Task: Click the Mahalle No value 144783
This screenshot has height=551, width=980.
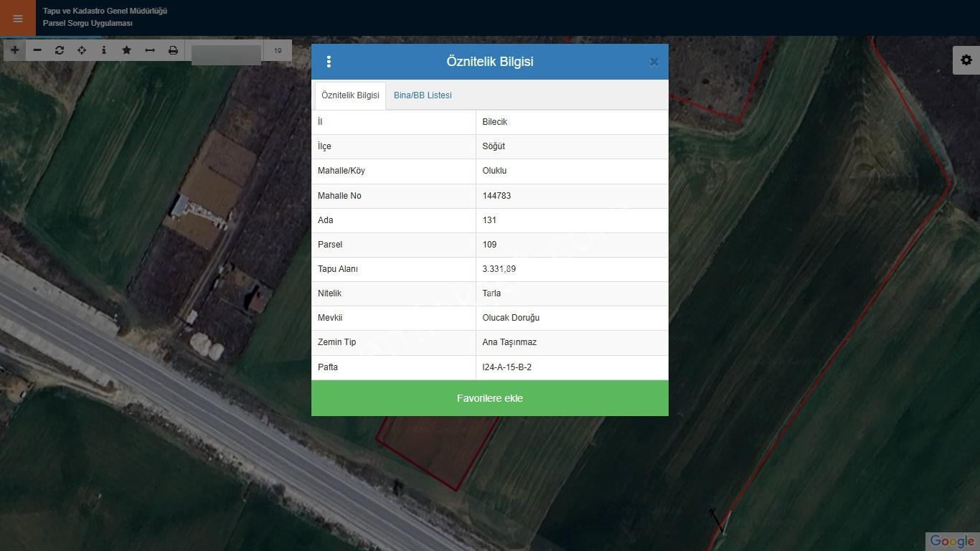Action: point(496,196)
